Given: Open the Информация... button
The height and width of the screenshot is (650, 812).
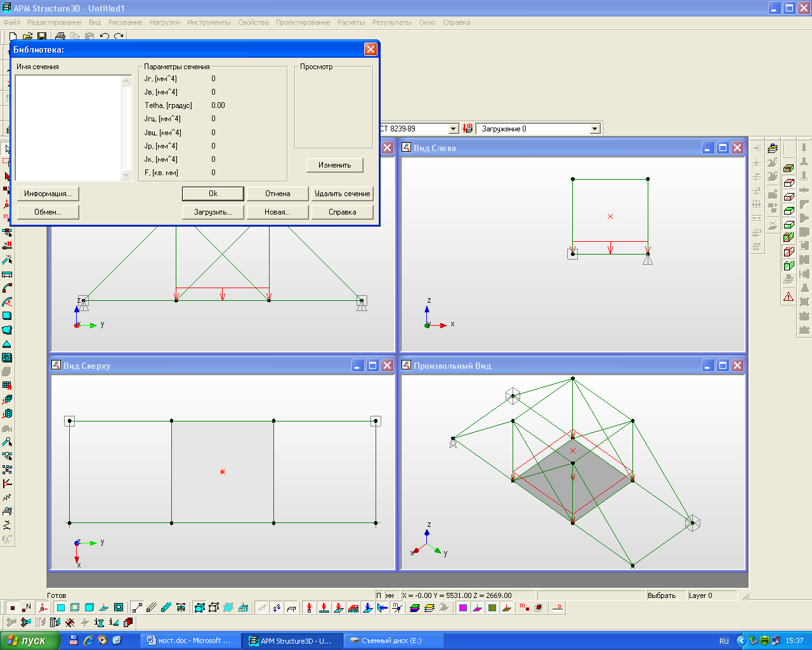Looking at the screenshot, I should [48, 194].
